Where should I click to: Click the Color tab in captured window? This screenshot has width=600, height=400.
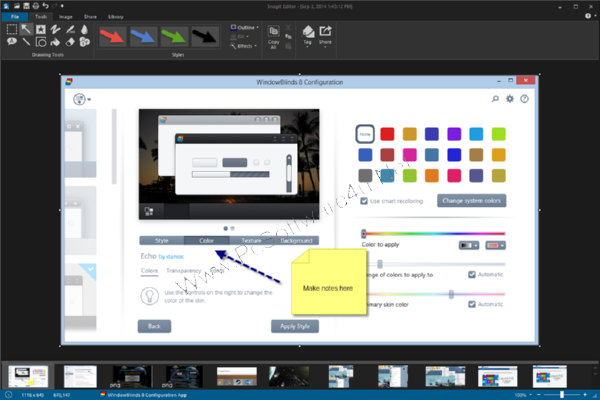tap(207, 240)
